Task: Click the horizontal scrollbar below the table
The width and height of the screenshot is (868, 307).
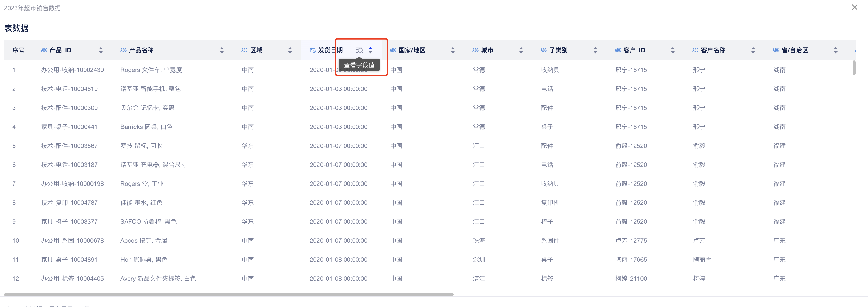Action: (229, 294)
